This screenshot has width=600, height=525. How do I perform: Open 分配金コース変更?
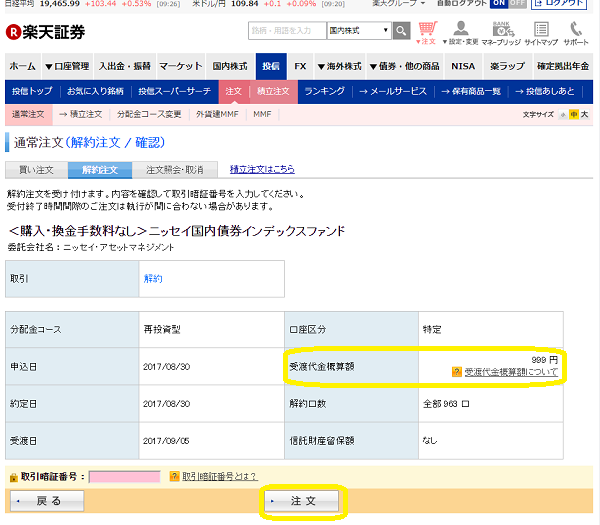[x=149, y=114]
